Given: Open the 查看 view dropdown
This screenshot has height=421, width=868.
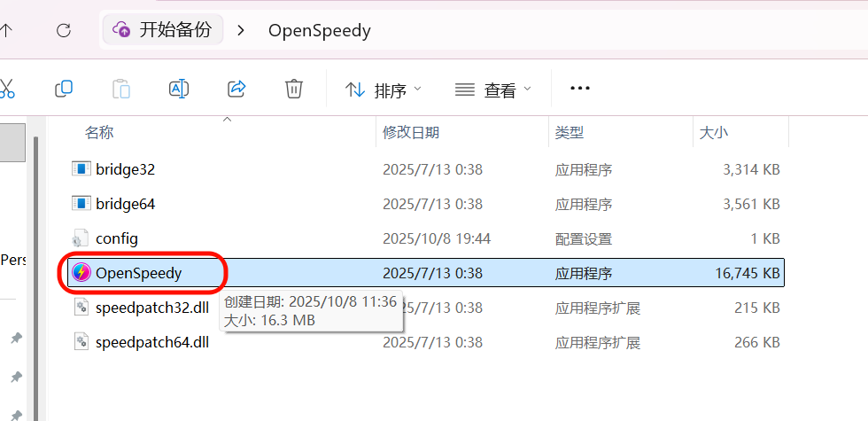Looking at the screenshot, I should click(492, 90).
